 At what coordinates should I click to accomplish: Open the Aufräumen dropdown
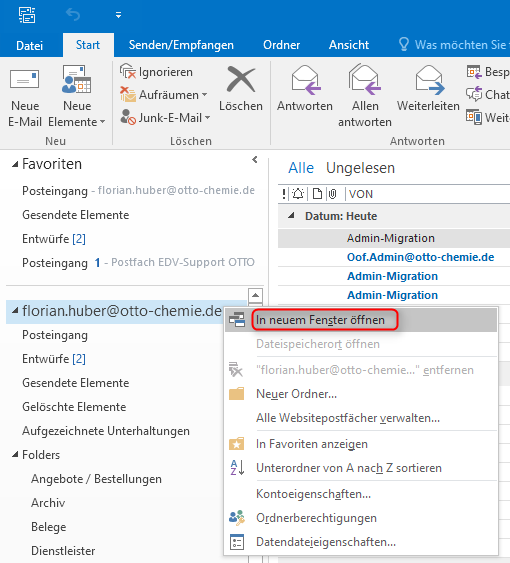(164, 95)
